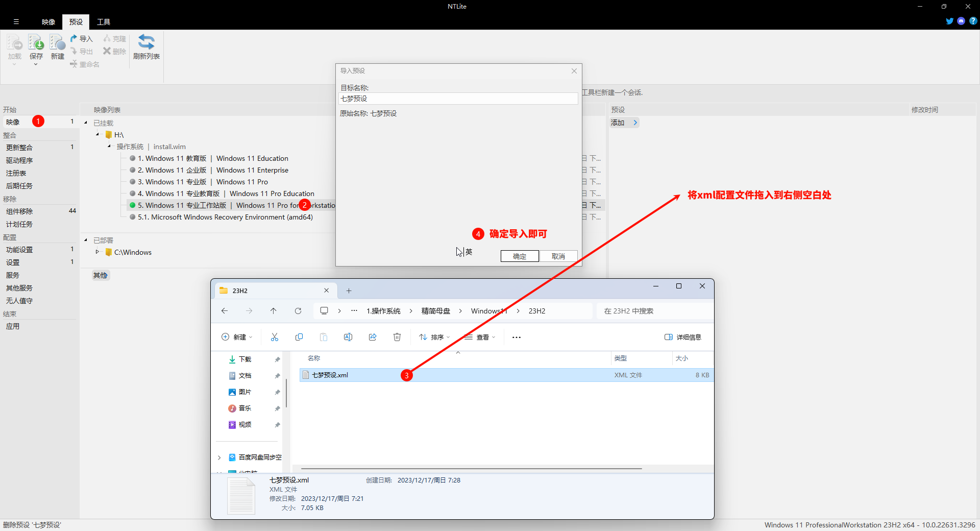Image resolution: width=980 pixels, height=531 pixels.
Task: Click the NTLite hamburger menu icon
Action: [16, 22]
